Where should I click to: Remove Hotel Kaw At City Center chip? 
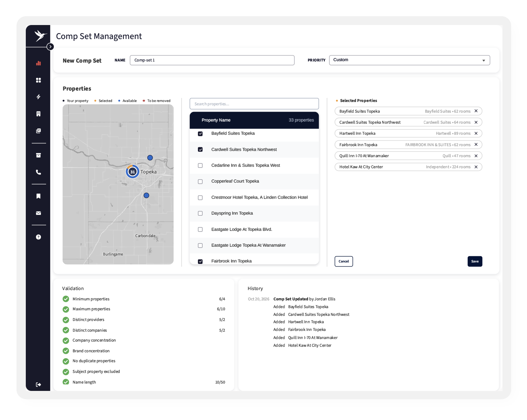point(476,167)
